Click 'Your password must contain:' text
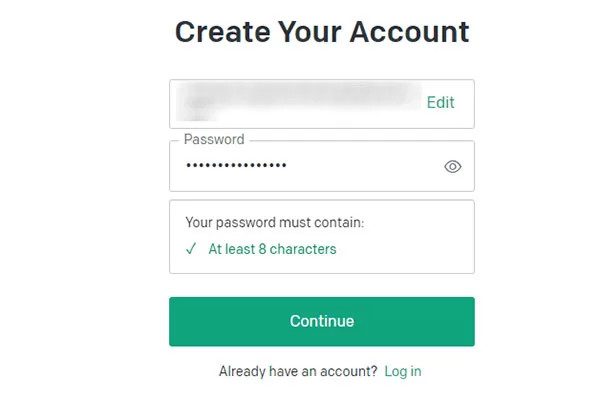Viewport: 600px width, 400px height. [x=275, y=222]
